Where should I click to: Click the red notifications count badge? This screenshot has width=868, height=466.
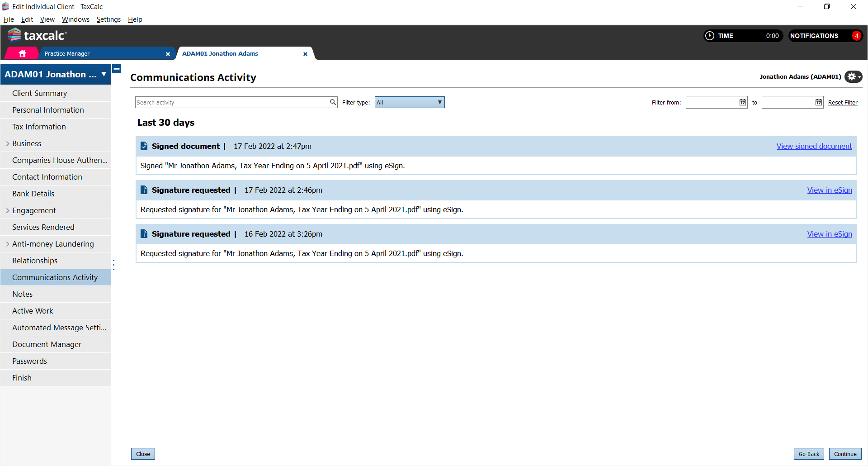(856, 36)
